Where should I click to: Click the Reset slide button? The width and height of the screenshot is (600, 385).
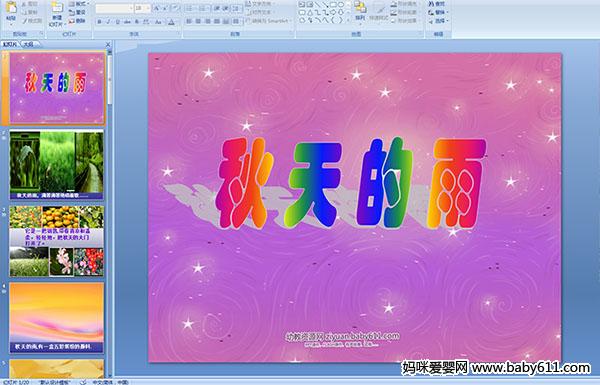pos(77,12)
